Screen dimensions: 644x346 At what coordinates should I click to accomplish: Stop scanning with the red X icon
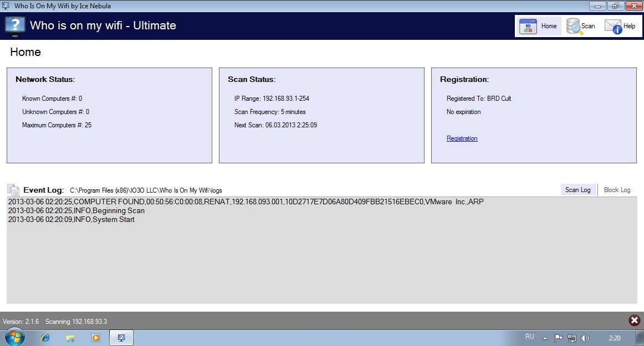(634, 320)
